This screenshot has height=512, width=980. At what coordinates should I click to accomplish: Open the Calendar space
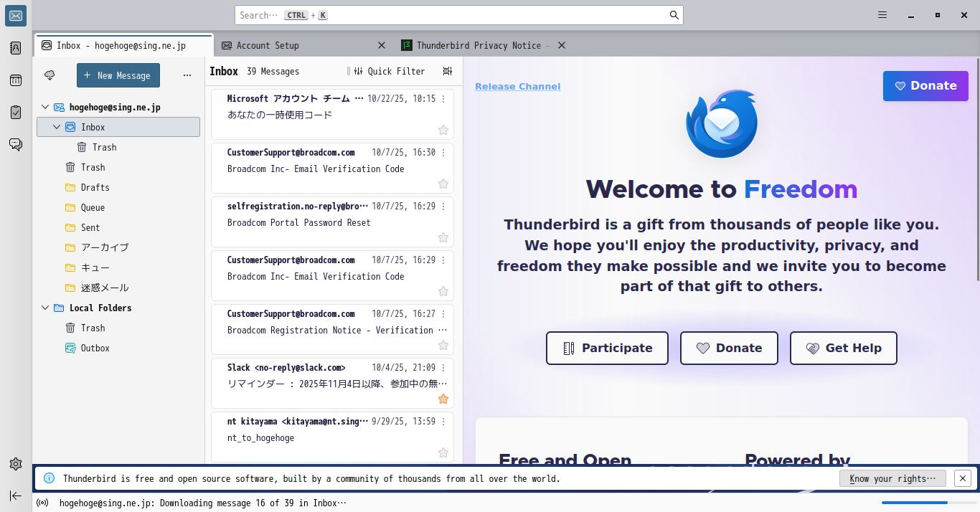pos(16,80)
